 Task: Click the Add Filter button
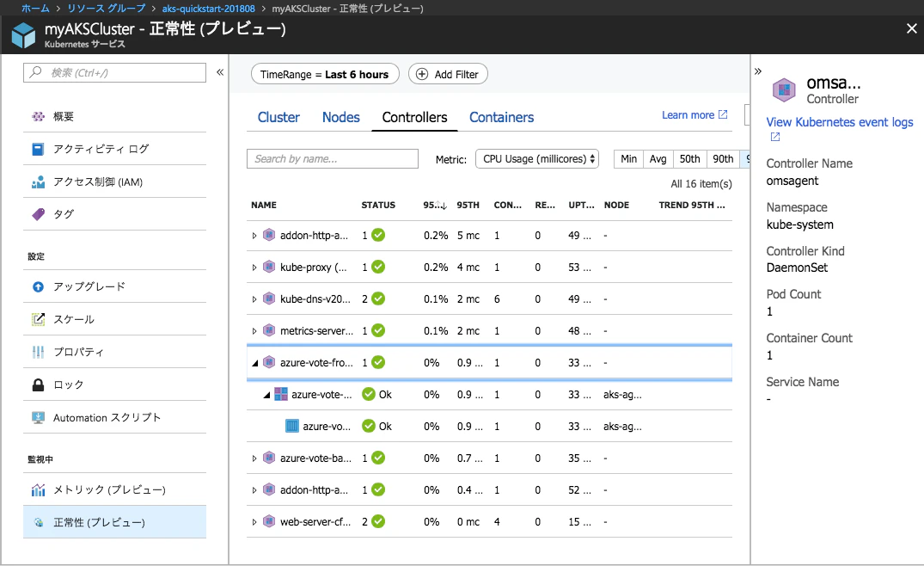point(448,74)
